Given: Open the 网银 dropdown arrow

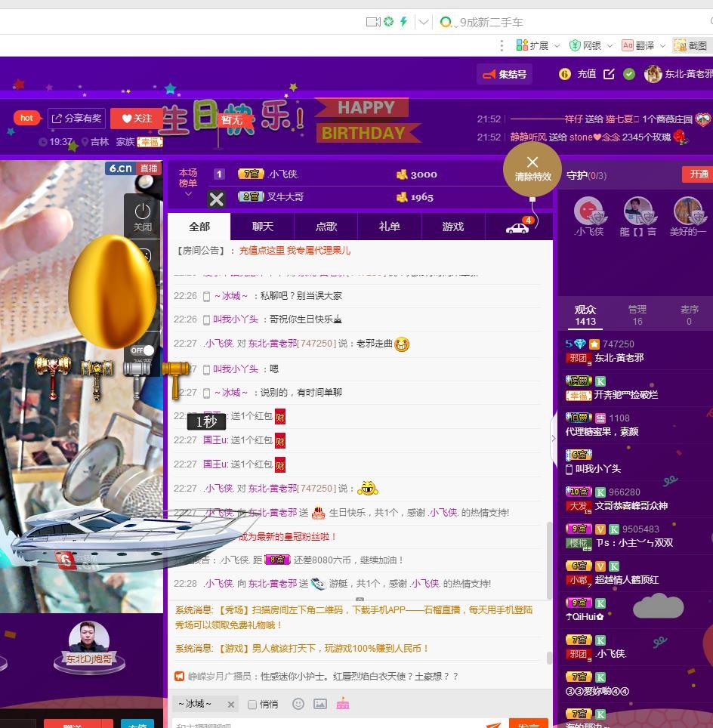Looking at the screenshot, I should pyautogui.click(x=610, y=45).
